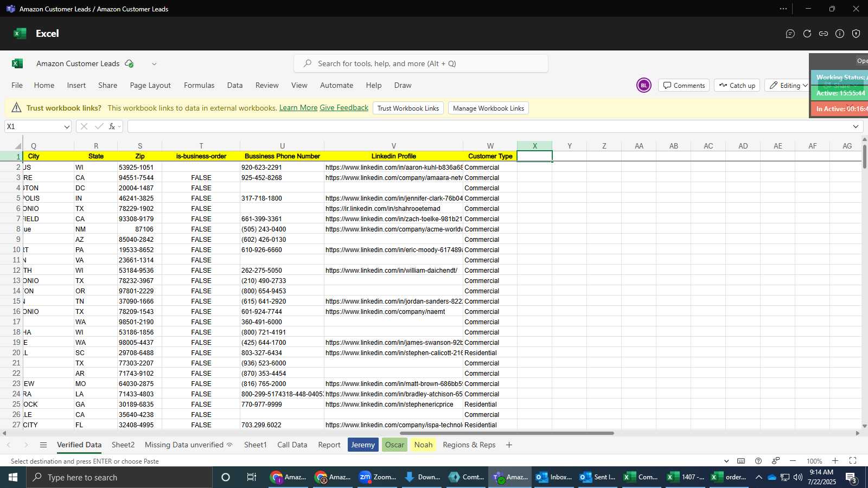
Task: Open the Windows Start menu
Action: click(13, 477)
